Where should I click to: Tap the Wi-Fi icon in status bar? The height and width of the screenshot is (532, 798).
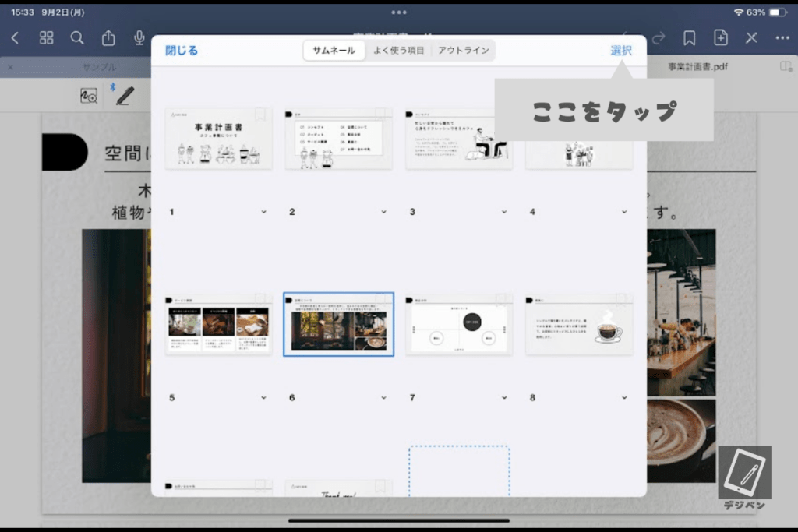coord(739,12)
